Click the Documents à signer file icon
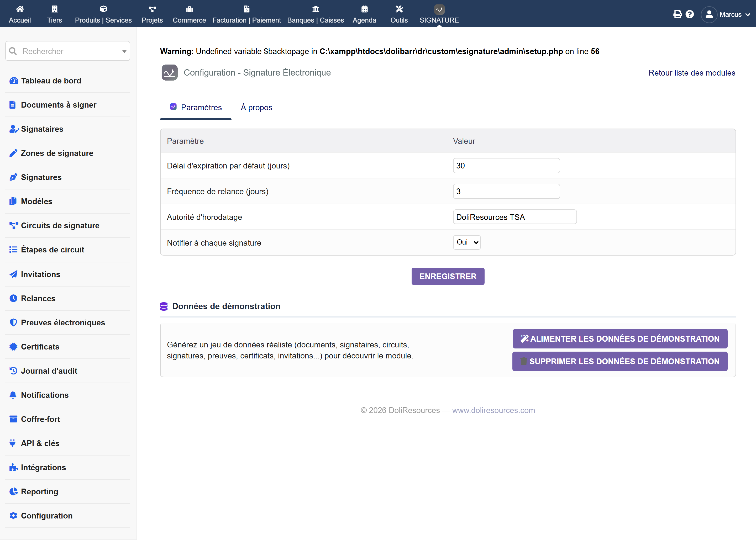 (x=13, y=105)
